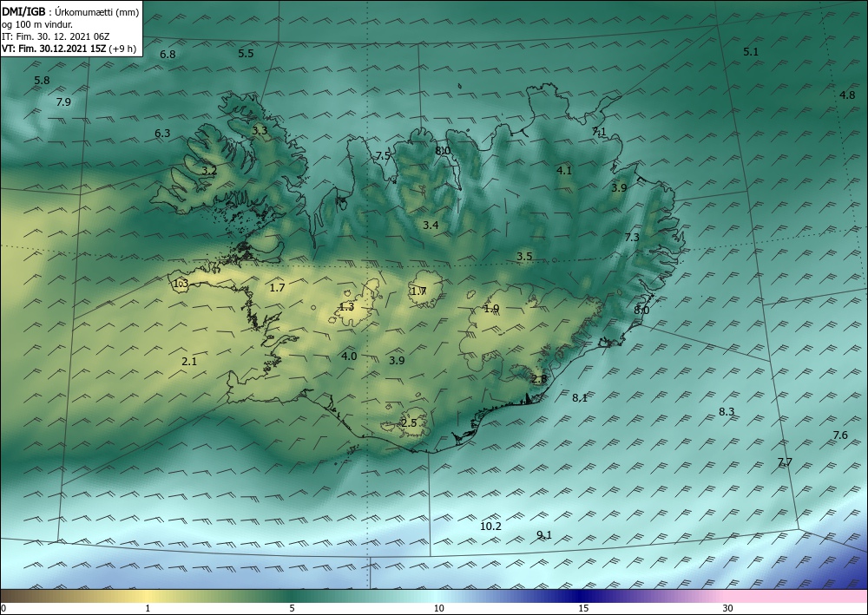Click the 8.3 value on the map
Image resolution: width=868 pixels, height=615 pixels.
727,411
